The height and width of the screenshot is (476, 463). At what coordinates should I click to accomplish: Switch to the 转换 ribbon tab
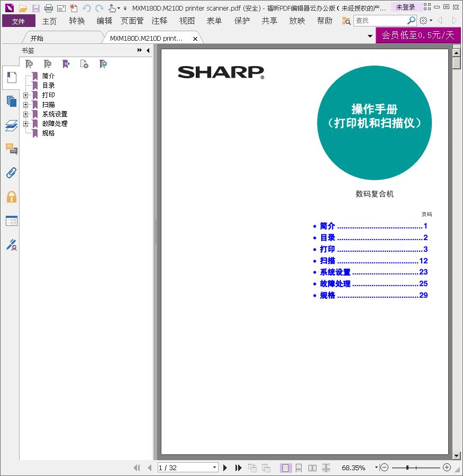tap(77, 21)
